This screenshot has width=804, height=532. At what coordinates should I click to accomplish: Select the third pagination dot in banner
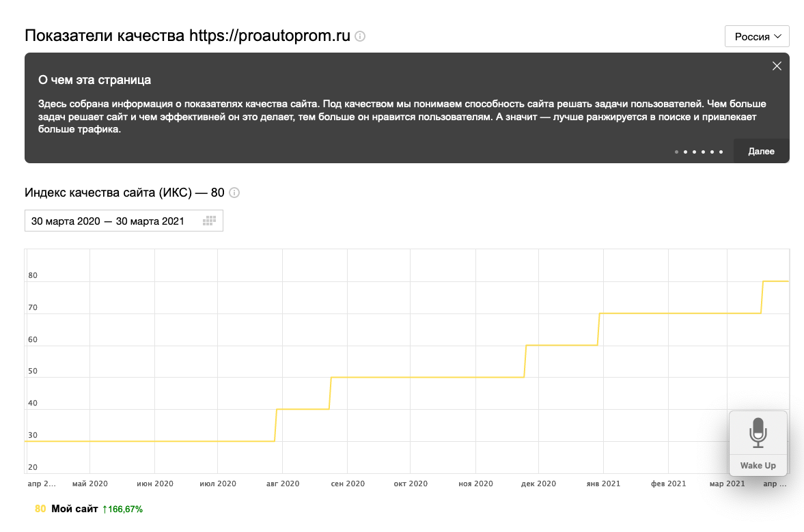(694, 152)
